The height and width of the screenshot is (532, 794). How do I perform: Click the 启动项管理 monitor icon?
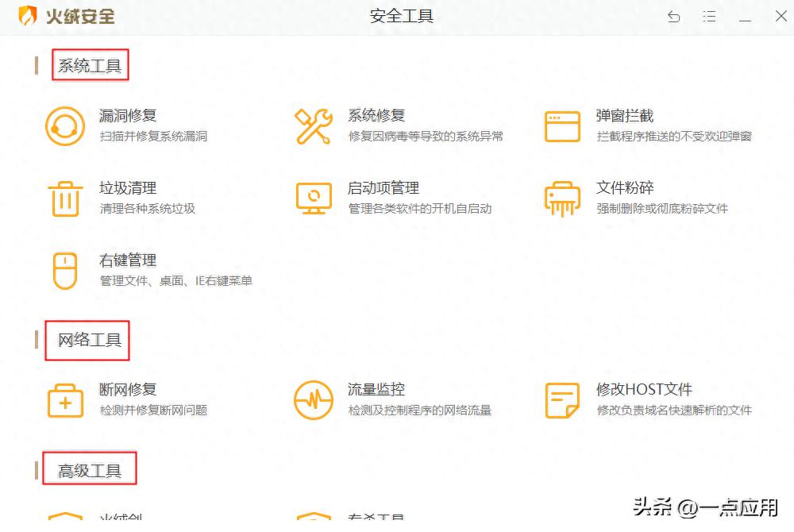coord(313,199)
